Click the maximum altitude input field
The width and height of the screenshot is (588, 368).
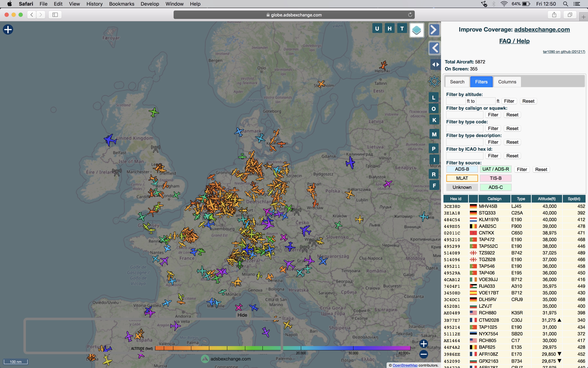(x=485, y=101)
